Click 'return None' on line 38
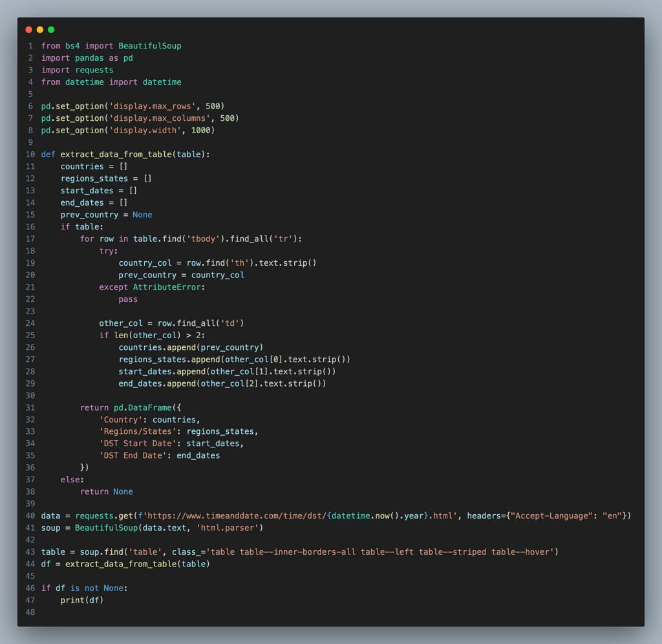The width and height of the screenshot is (662, 644). click(107, 492)
